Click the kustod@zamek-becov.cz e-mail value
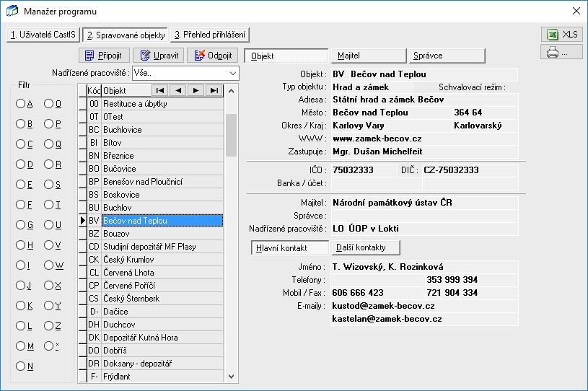This screenshot has height=391, width=588. [x=383, y=306]
